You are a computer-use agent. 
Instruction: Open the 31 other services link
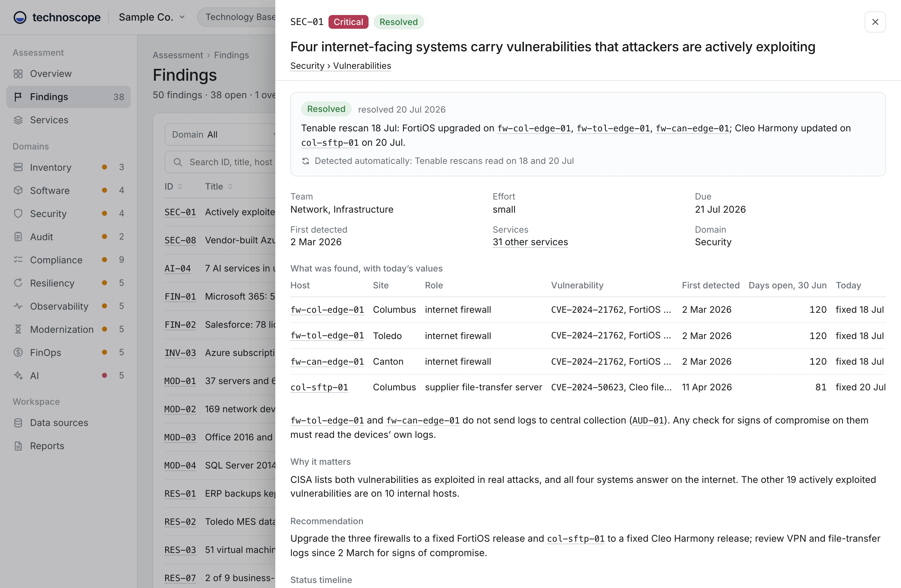point(530,242)
